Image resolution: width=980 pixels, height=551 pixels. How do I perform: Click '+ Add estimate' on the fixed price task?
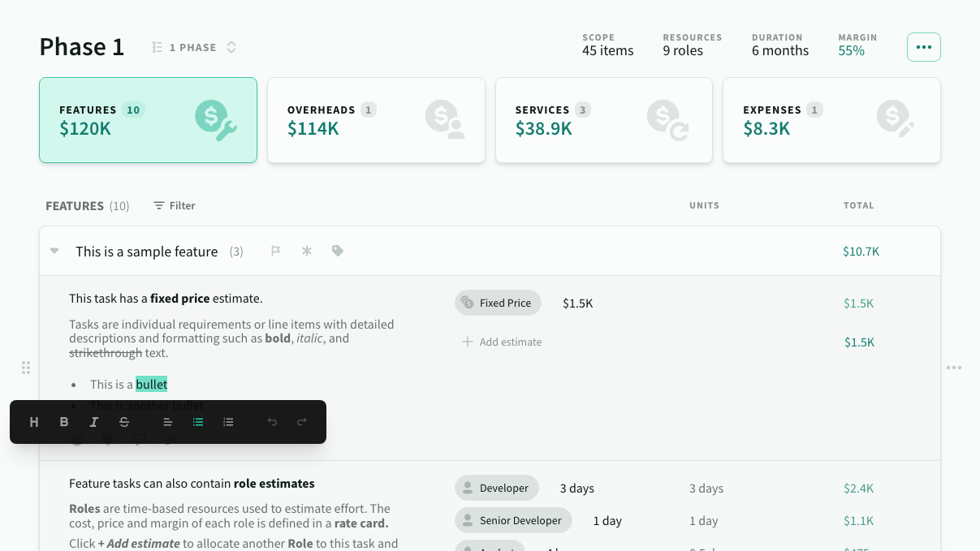pos(501,342)
